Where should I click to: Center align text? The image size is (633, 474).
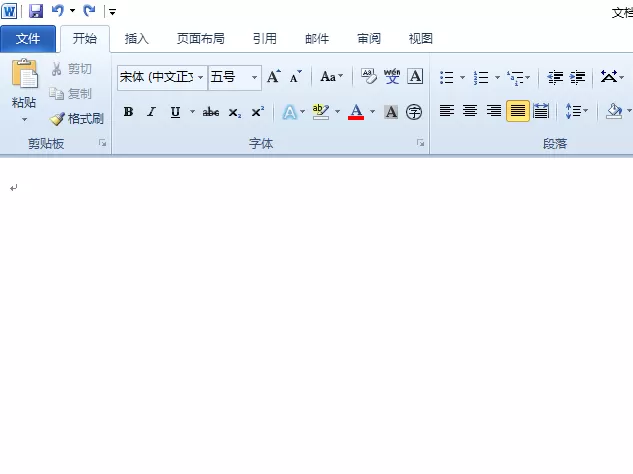coord(470,111)
